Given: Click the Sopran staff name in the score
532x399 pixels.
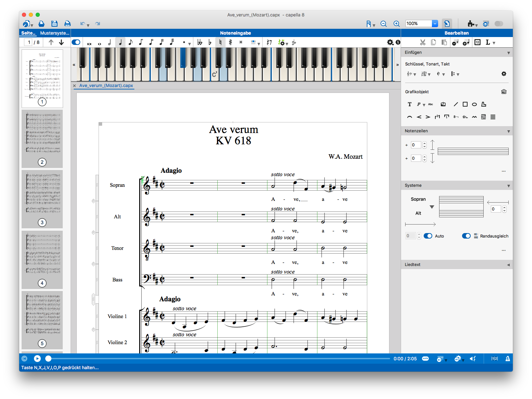Looking at the screenshot, I should tap(117, 185).
